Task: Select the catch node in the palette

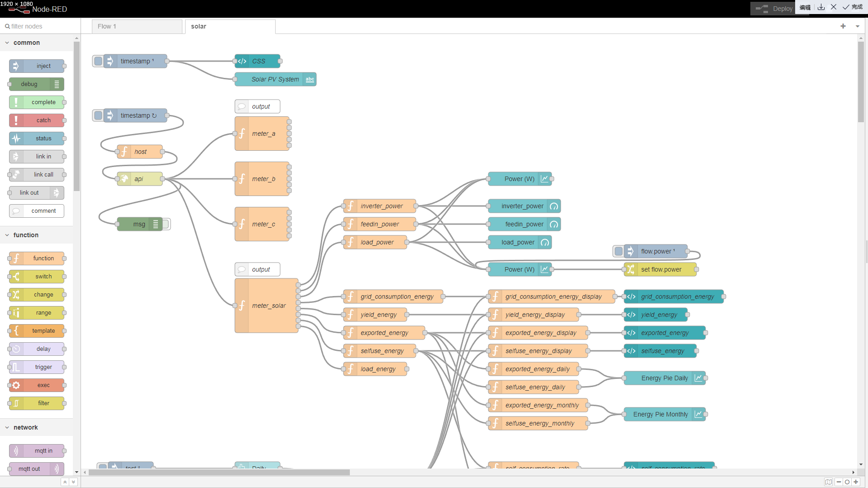Action: (37, 120)
